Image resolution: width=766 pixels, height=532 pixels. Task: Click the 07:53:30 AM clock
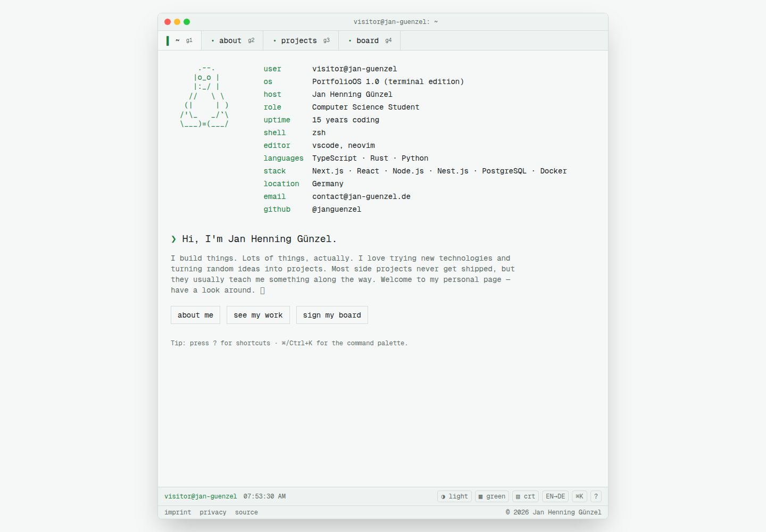point(264,496)
